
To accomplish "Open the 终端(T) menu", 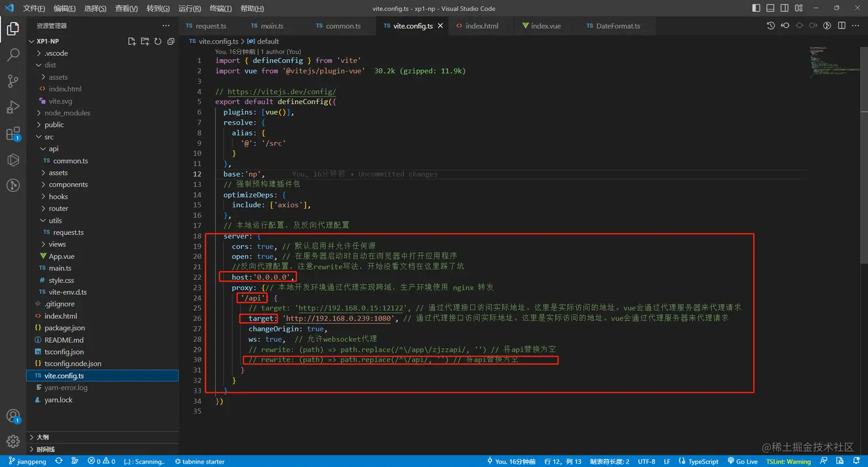I will coord(220,9).
